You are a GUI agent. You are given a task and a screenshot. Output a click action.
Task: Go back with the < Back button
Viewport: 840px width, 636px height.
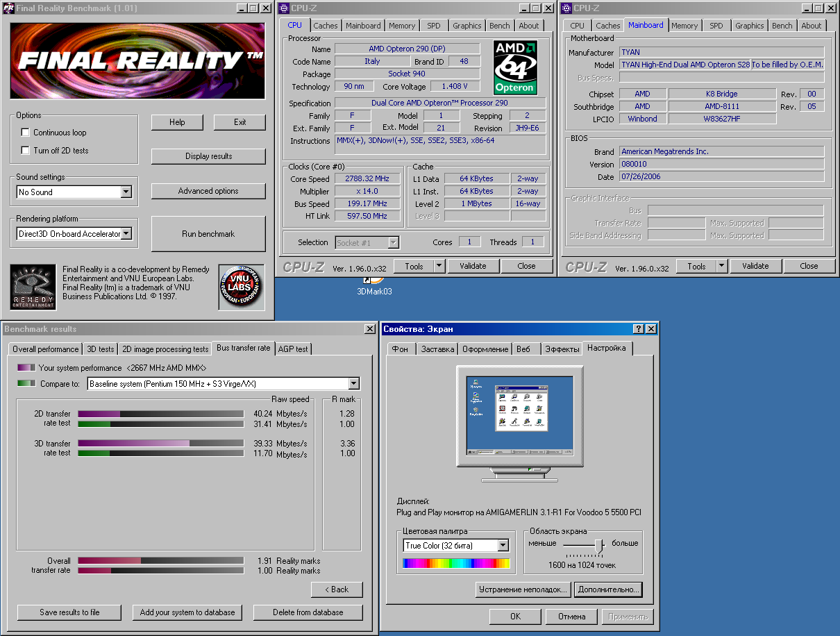[x=337, y=589]
